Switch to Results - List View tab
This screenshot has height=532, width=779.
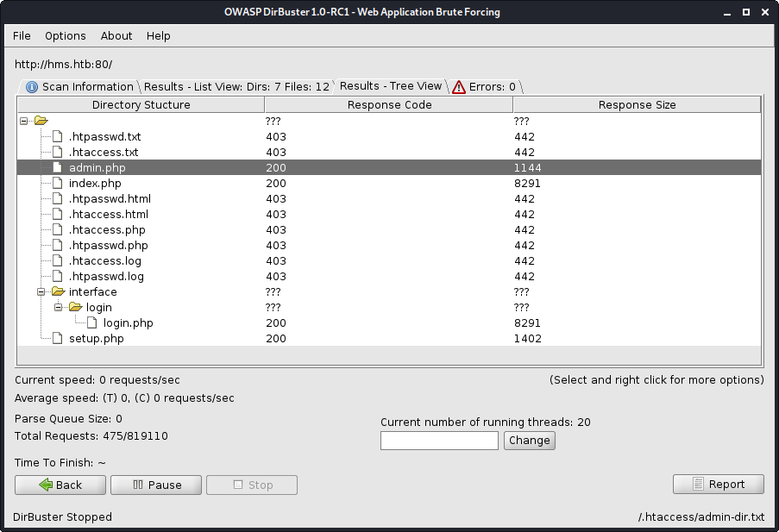[x=236, y=86]
